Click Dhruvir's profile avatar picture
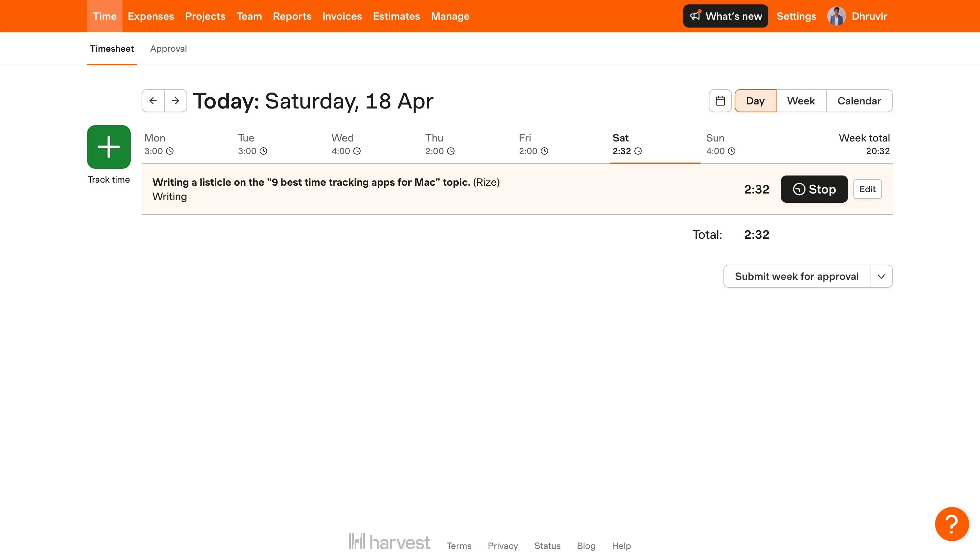 (836, 16)
